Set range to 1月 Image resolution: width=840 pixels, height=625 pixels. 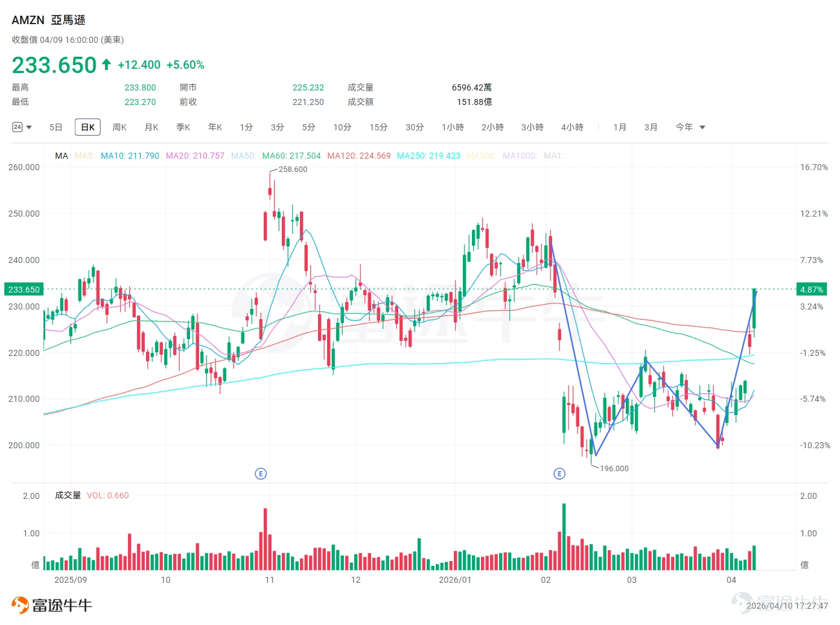tap(620, 127)
